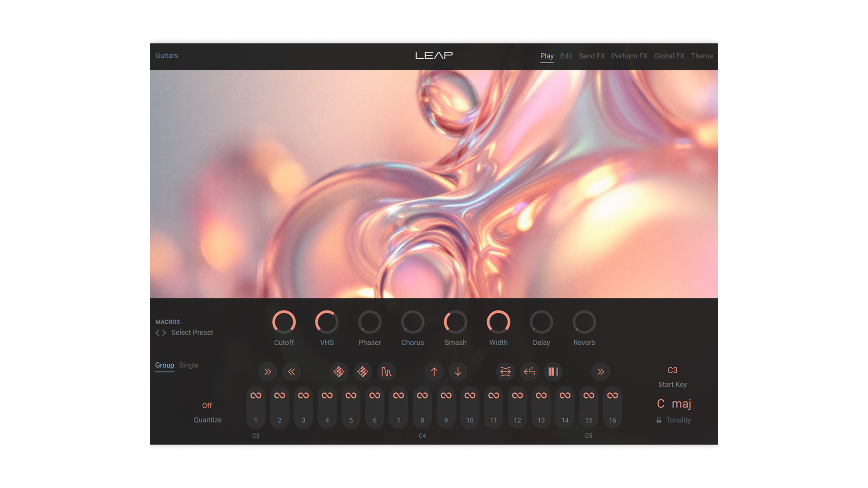The image size is (868, 488).
Task: Click the second randomize dice icon
Action: (363, 371)
